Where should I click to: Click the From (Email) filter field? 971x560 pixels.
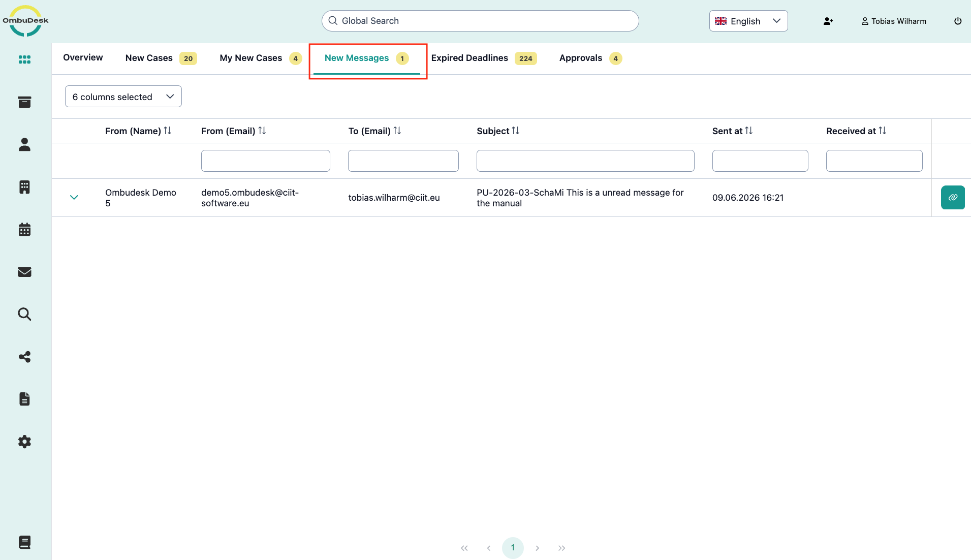coord(266,161)
